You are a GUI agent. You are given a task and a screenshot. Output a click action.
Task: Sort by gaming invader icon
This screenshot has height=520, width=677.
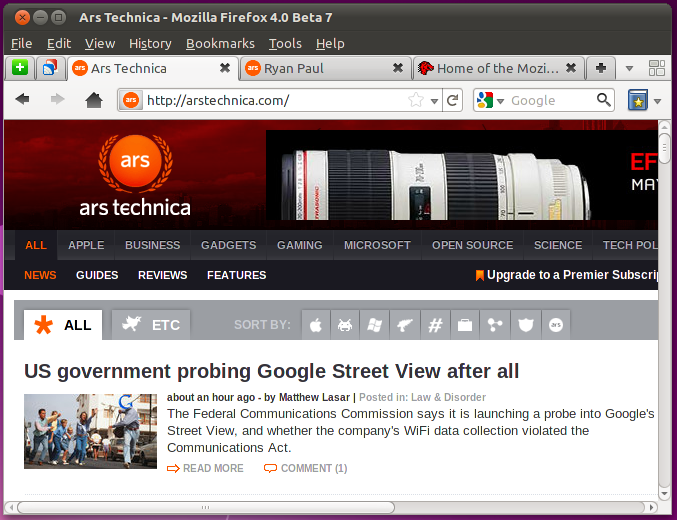coord(345,325)
